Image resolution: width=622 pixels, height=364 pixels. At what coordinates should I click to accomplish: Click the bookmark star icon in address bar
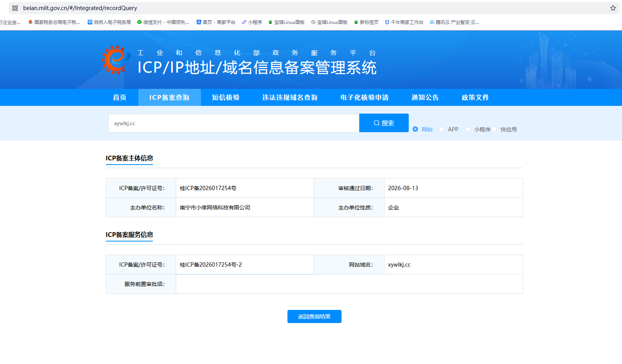click(x=613, y=8)
